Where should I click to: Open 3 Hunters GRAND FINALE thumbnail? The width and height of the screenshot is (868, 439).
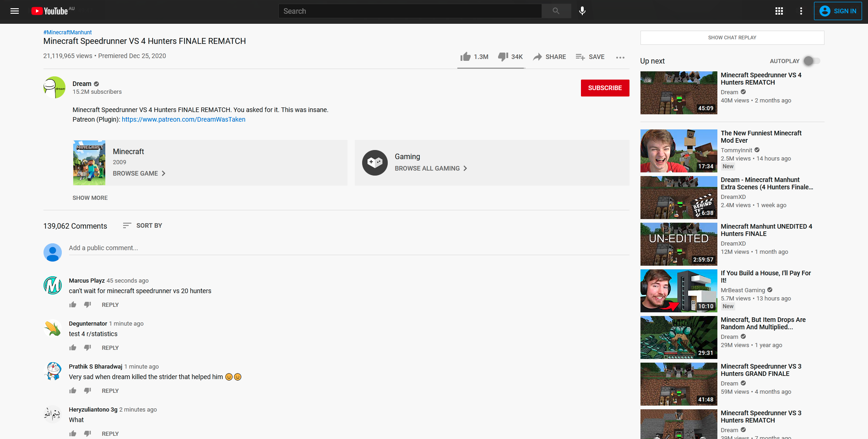coord(678,384)
